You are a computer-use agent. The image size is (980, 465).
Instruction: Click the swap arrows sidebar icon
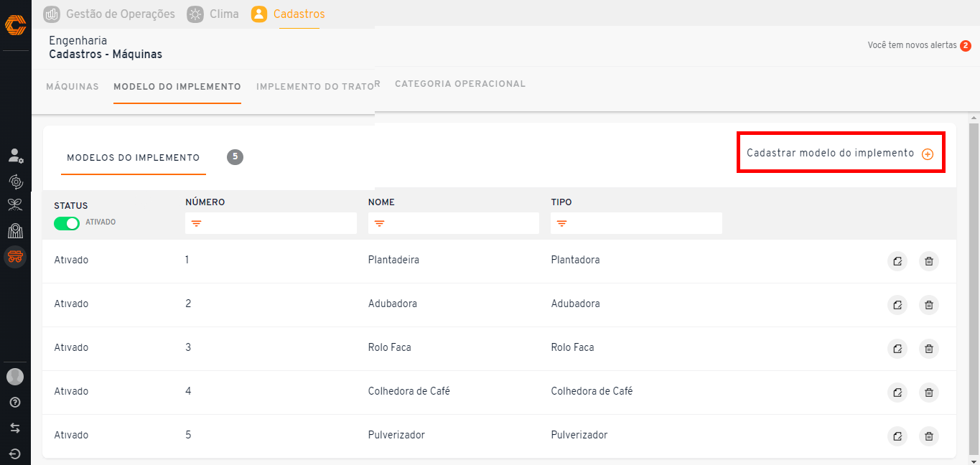[x=15, y=428]
